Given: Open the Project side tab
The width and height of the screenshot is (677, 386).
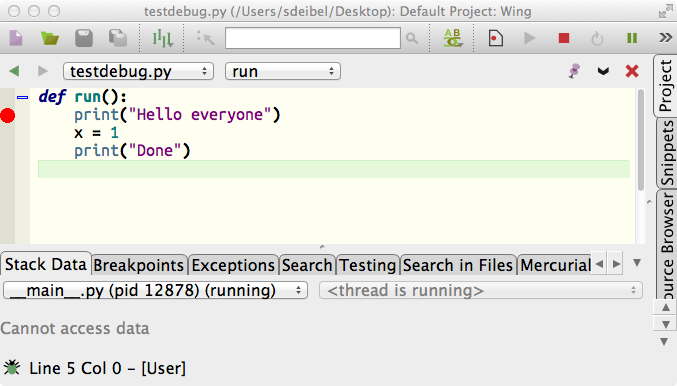Looking at the screenshot, I should point(665,85).
